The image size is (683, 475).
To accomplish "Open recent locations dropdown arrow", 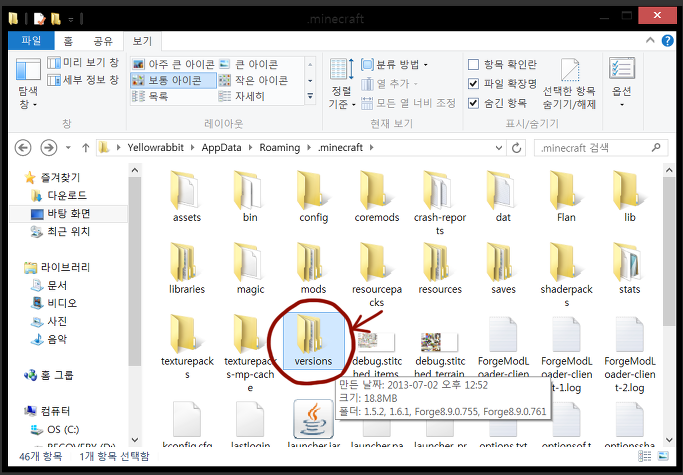I will [x=68, y=148].
